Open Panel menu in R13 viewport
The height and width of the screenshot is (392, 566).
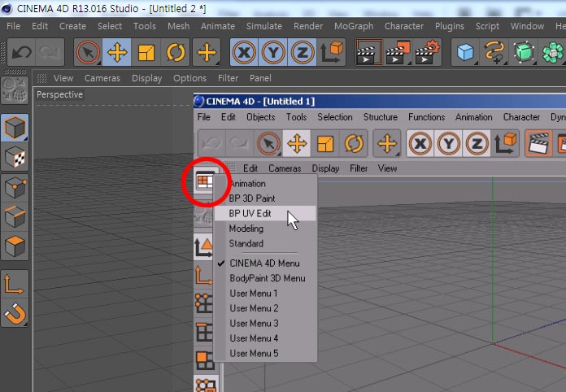tap(260, 78)
